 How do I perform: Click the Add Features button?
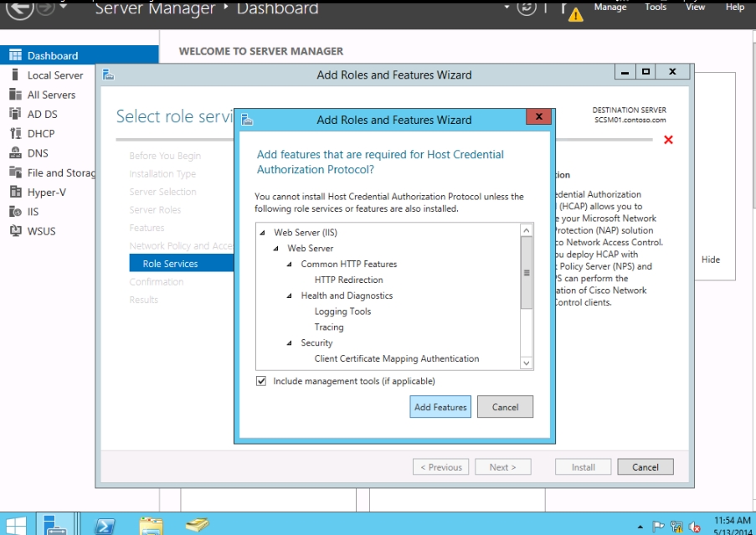click(x=440, y=407)
